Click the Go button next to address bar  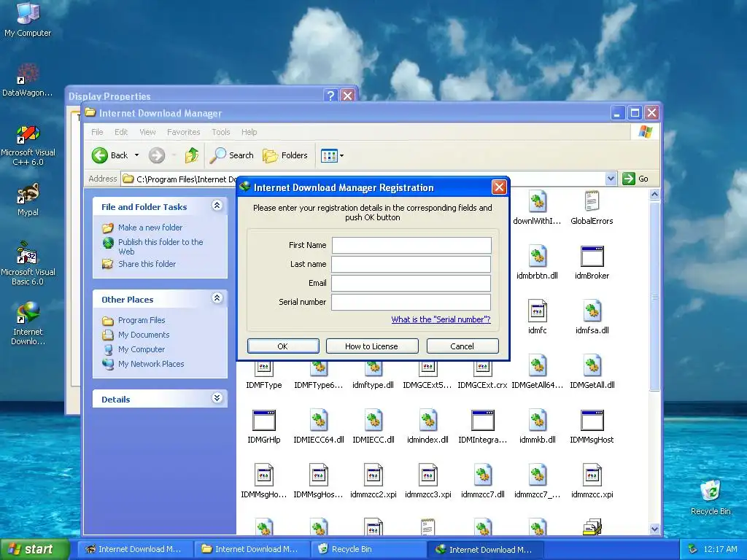coord(635,179)
